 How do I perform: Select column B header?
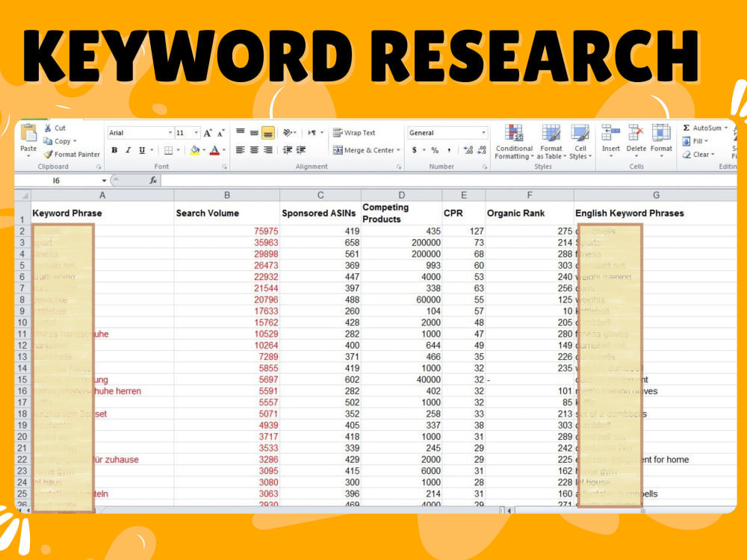coord(227,195)
